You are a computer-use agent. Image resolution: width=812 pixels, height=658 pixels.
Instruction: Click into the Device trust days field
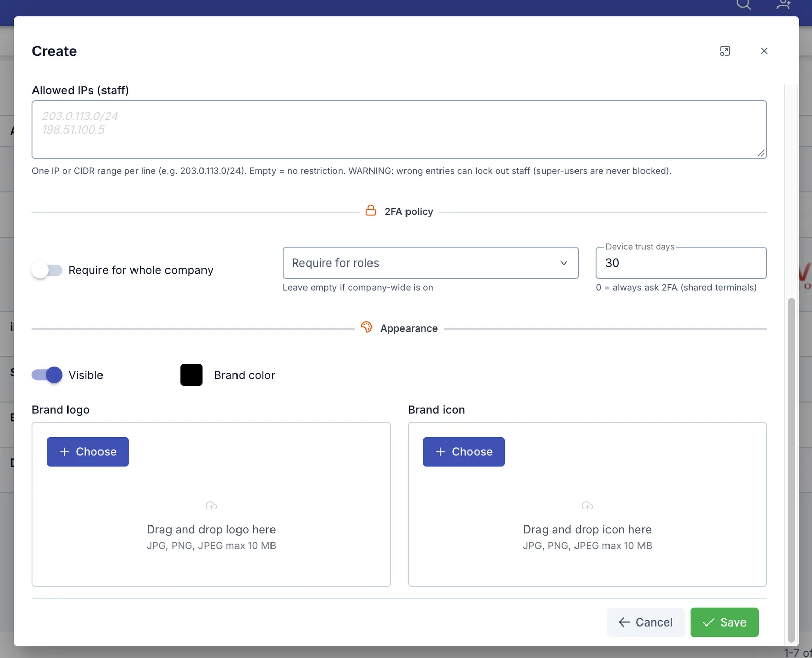click(681, 263)
